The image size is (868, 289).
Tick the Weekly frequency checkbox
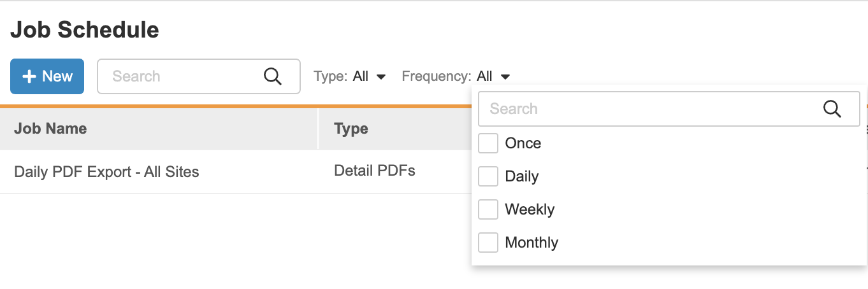click(x=488, y=209)
